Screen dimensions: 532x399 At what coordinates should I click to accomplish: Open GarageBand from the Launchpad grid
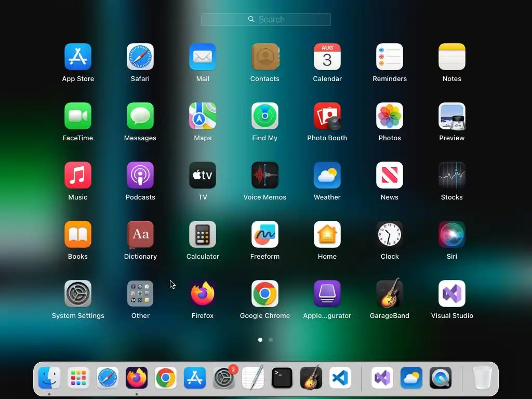pos(390,293)
